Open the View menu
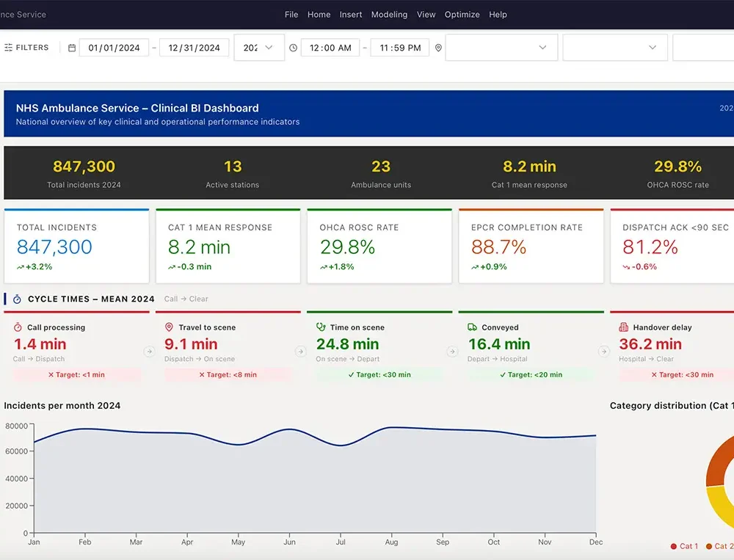Viewport: 734px width, 560px height. point(426,15)
